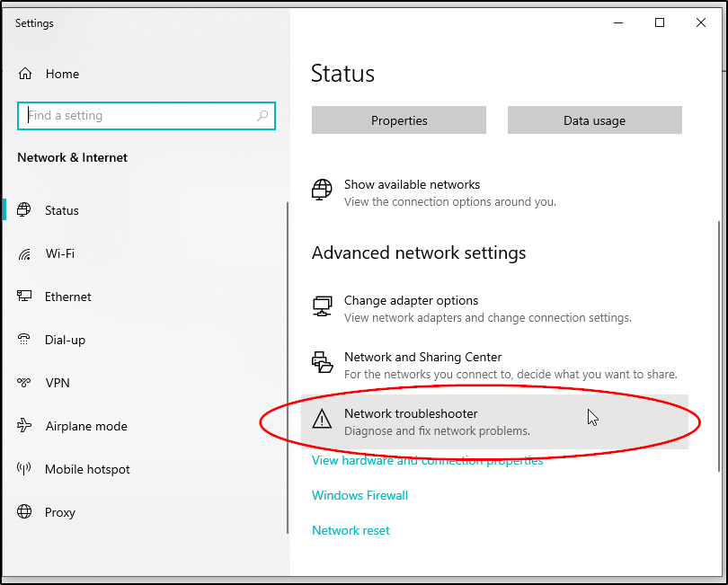The width and height of the screenshot is (728, 585).
Task: Click the Proxy globe icon
Action: point(24,512)
